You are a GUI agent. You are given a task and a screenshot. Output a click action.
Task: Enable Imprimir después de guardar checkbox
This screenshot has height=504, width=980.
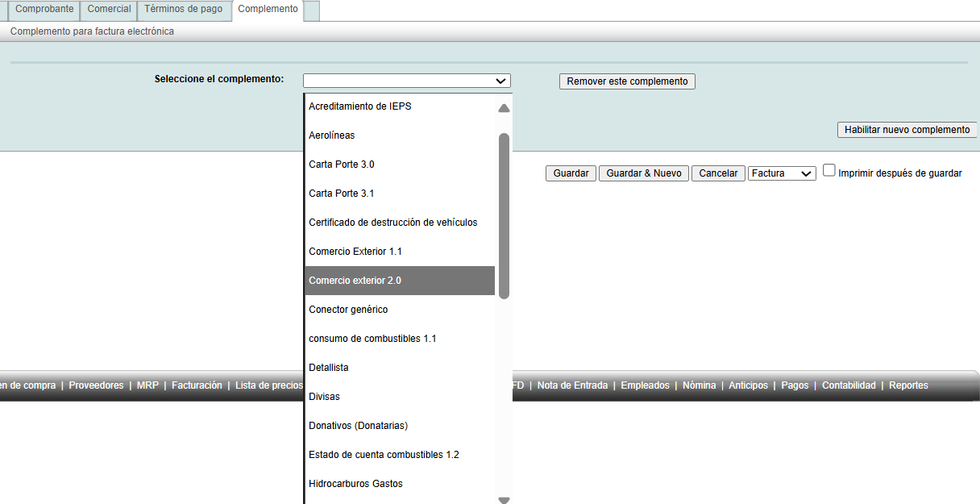(x=829, y=171)
